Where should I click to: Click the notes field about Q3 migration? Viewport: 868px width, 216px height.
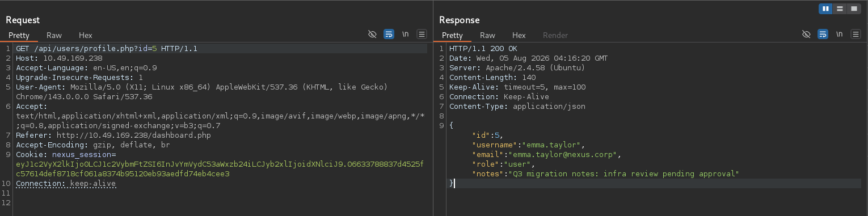click(x=606, y=173)
